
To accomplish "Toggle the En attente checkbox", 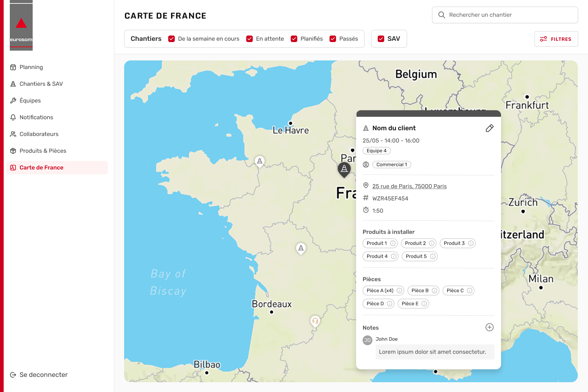I will [249, 39].
